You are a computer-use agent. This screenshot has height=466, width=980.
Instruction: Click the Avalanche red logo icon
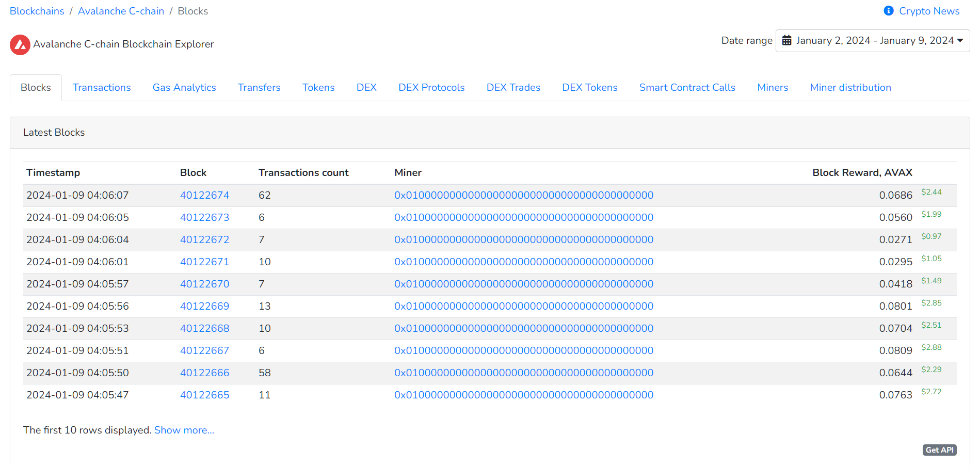pos(20,45)
